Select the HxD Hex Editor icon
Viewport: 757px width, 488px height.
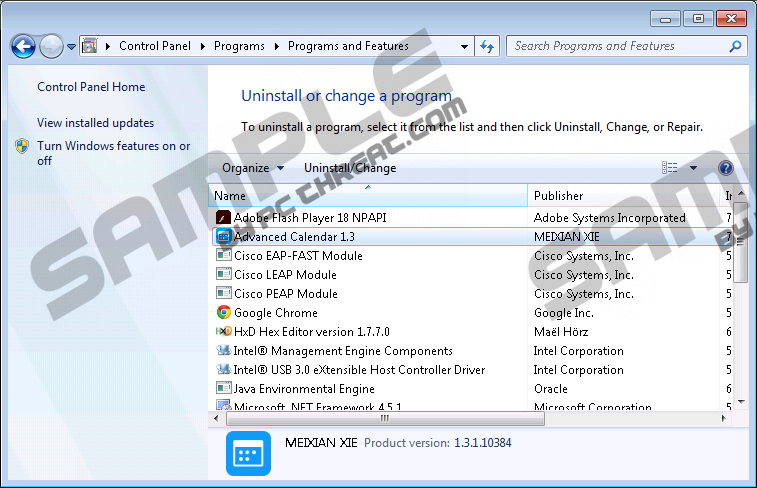224,332
